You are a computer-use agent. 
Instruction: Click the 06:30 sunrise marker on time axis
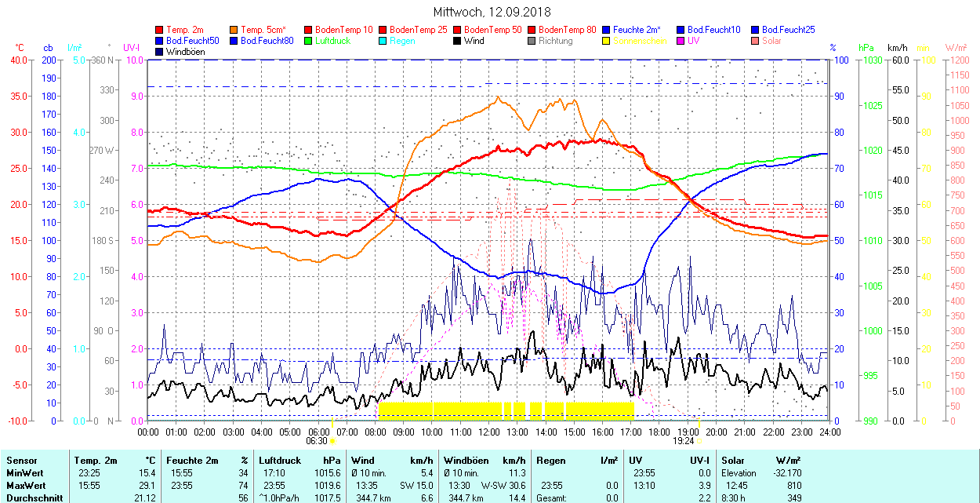[318, 441]
